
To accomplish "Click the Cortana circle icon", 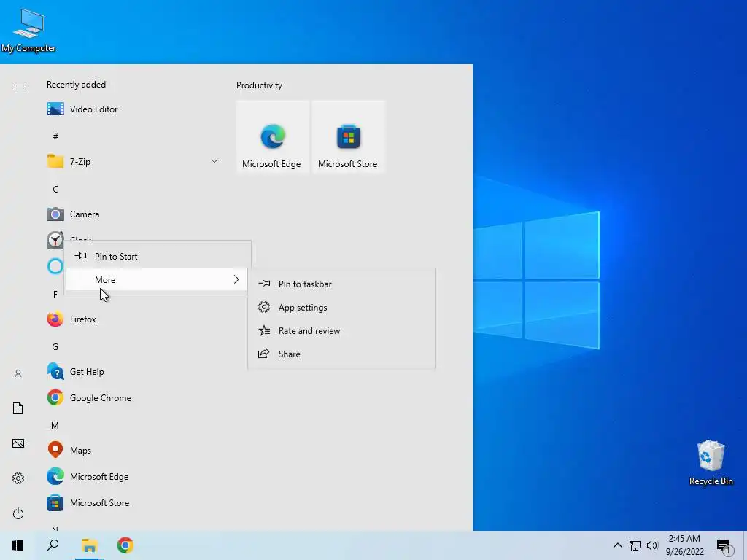I will pos(55,265).
